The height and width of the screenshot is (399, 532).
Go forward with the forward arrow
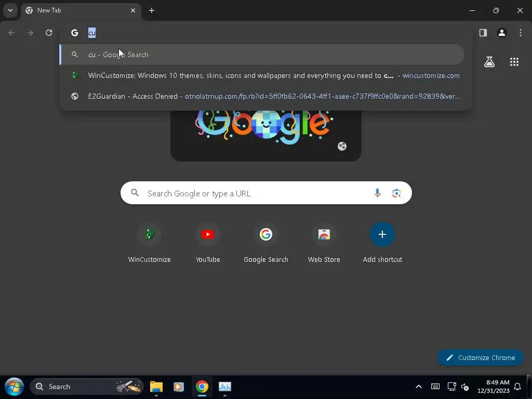(30, 33)
